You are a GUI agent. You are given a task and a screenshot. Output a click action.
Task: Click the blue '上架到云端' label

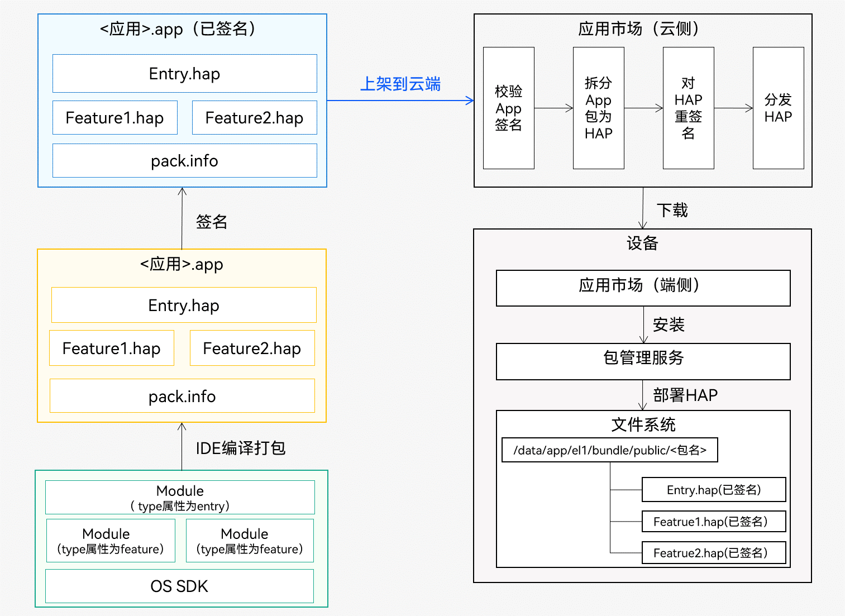point(400,84)
